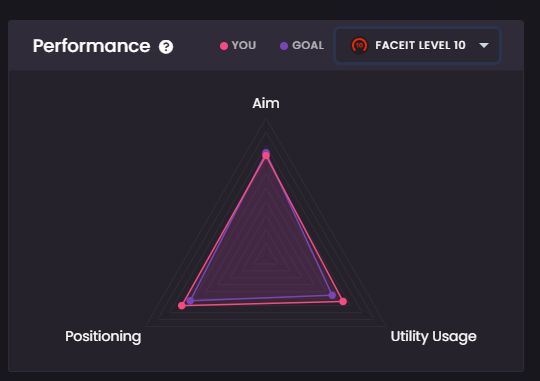Open the FACEIT LEVEL 10 dropdown

click(x=417, y=45)
